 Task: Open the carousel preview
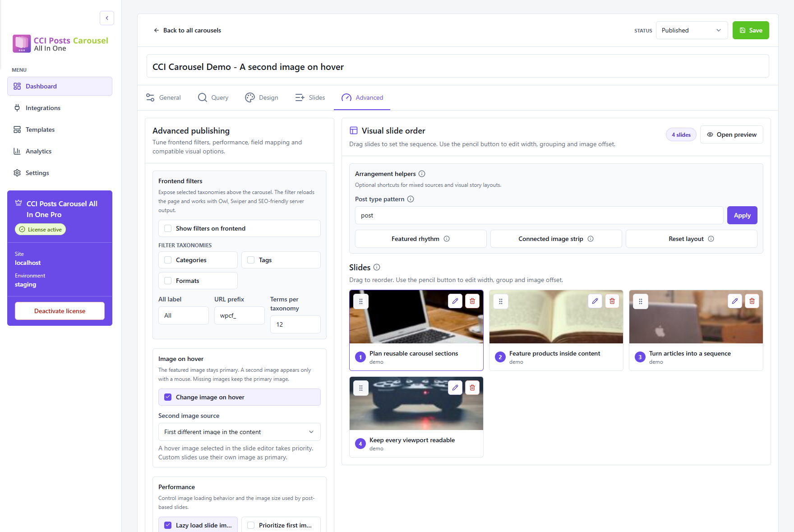pos(732,134)
